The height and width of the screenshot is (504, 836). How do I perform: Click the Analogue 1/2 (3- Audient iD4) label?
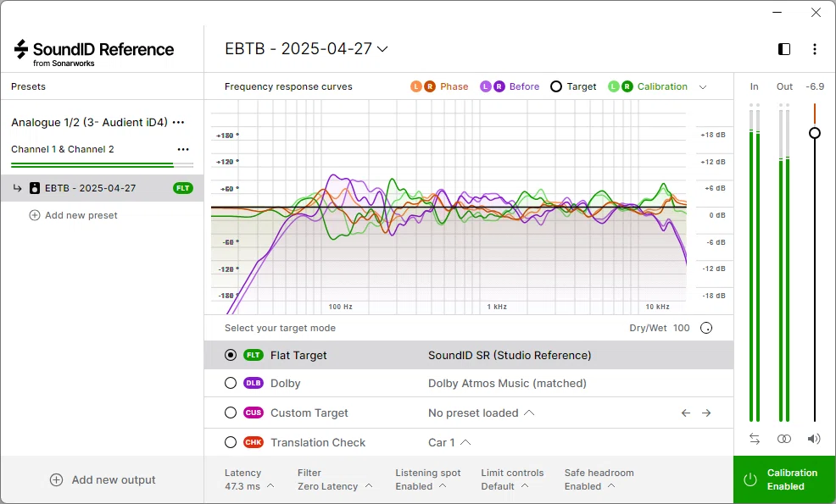pos(89,123)
